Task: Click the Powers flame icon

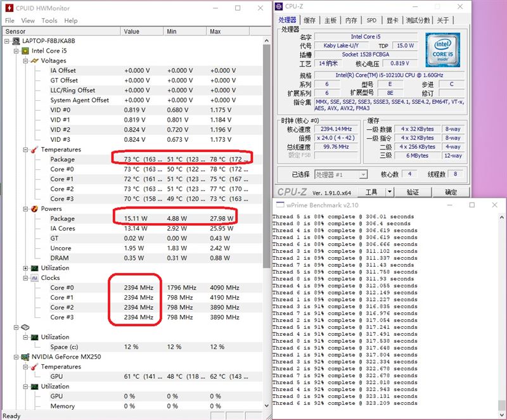Action: (x=35, y=209)
